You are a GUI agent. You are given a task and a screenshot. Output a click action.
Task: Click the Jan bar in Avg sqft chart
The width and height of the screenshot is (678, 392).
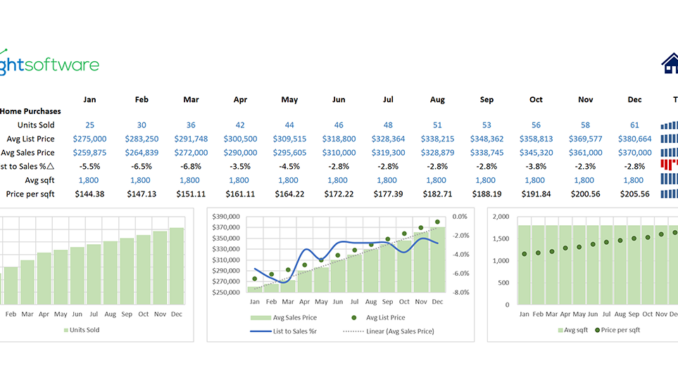(x=524, y=265)
